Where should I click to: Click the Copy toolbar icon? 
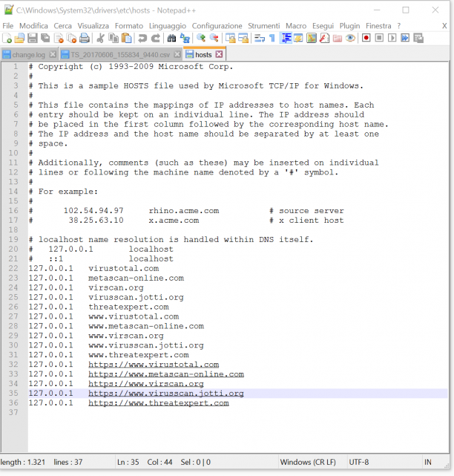[113, 39]
